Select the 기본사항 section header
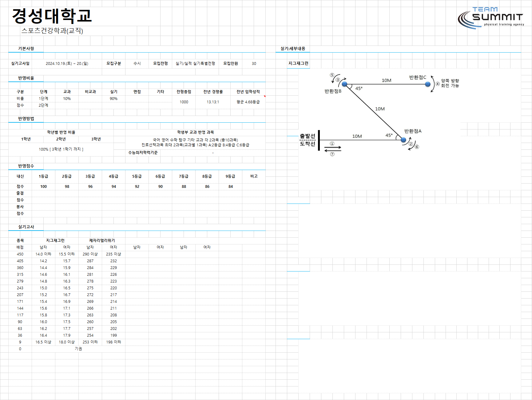The image size is (532, 400). point(26,49)
